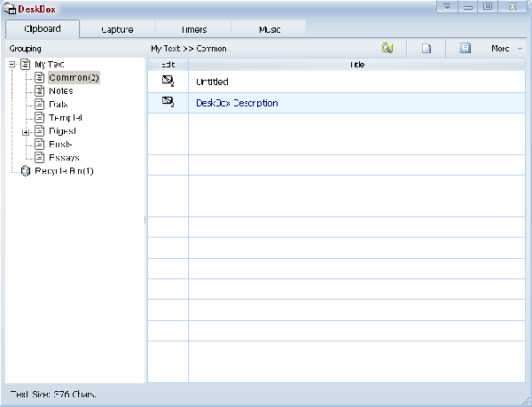Select the Templet group
Screen dimensions: 532x407
(66, 118)
